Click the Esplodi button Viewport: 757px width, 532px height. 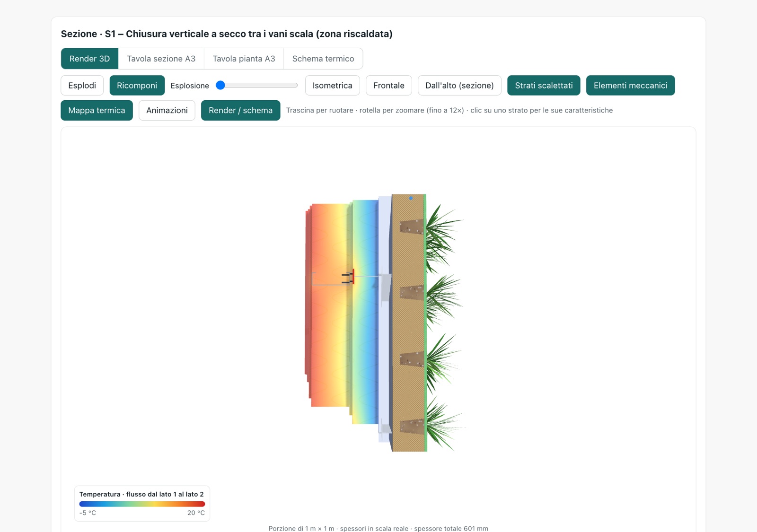(82, 86)
